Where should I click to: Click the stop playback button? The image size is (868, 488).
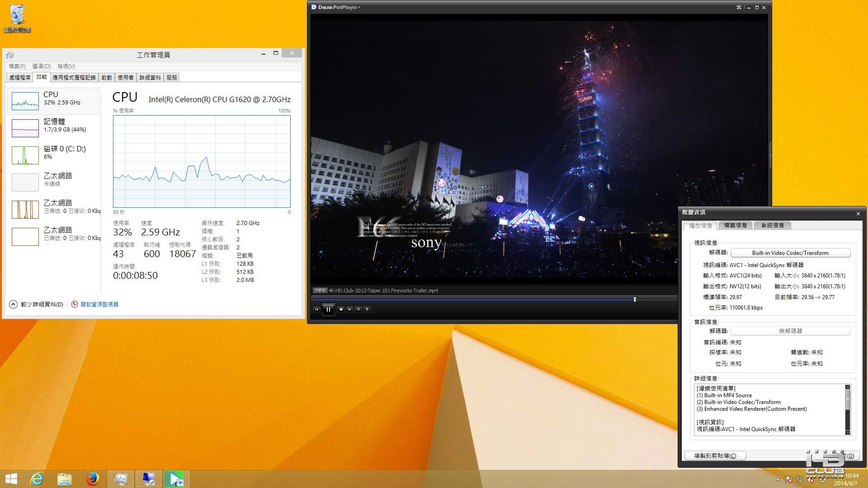point(341,310)
